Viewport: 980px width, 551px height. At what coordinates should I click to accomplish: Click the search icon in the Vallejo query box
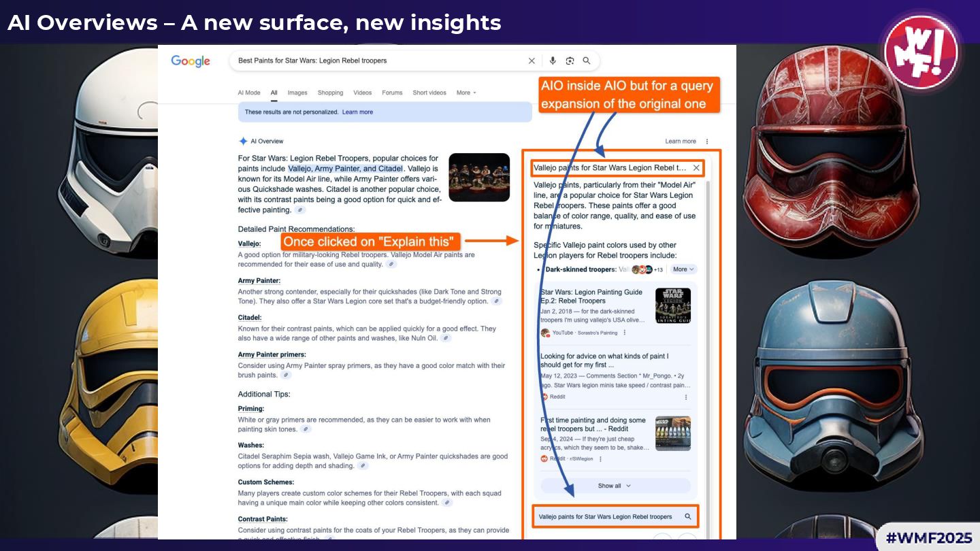coord(688,517)
